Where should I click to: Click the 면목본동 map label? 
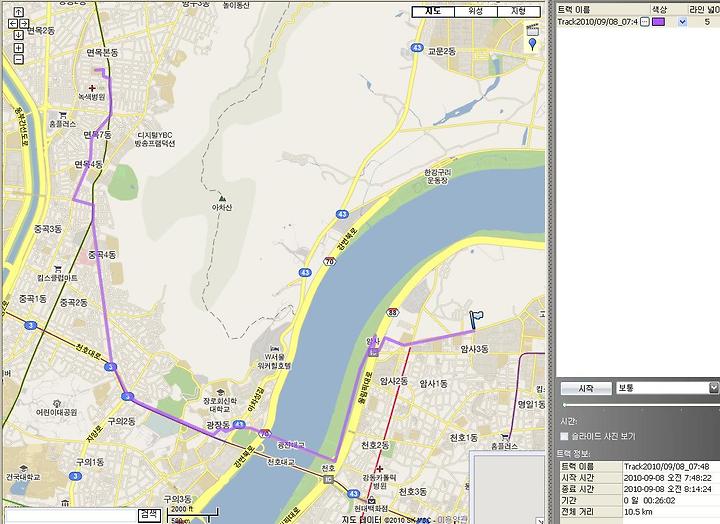(102, 52)
